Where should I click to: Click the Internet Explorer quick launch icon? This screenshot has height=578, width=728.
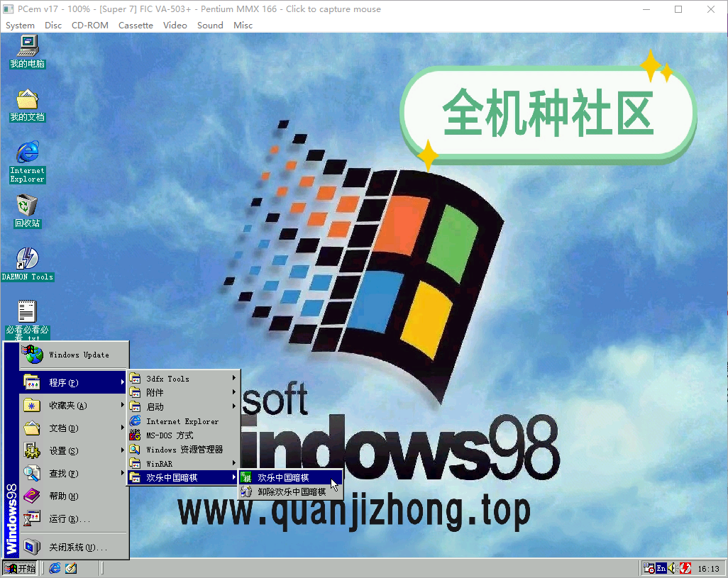55,568
